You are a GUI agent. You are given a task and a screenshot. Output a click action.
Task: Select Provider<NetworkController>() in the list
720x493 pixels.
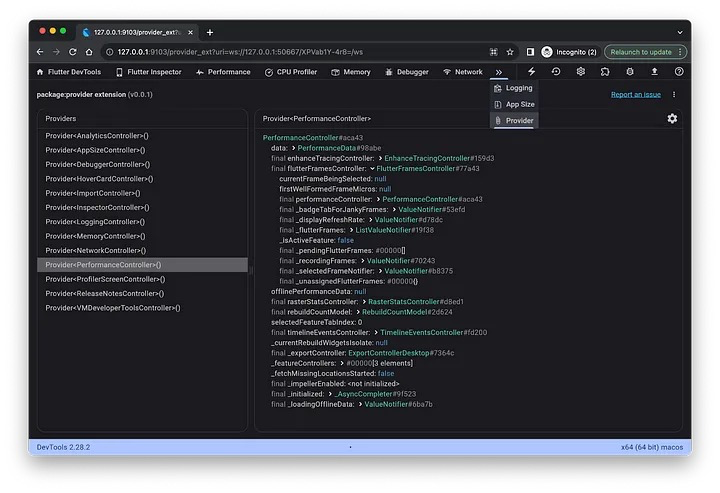point(142,251)
